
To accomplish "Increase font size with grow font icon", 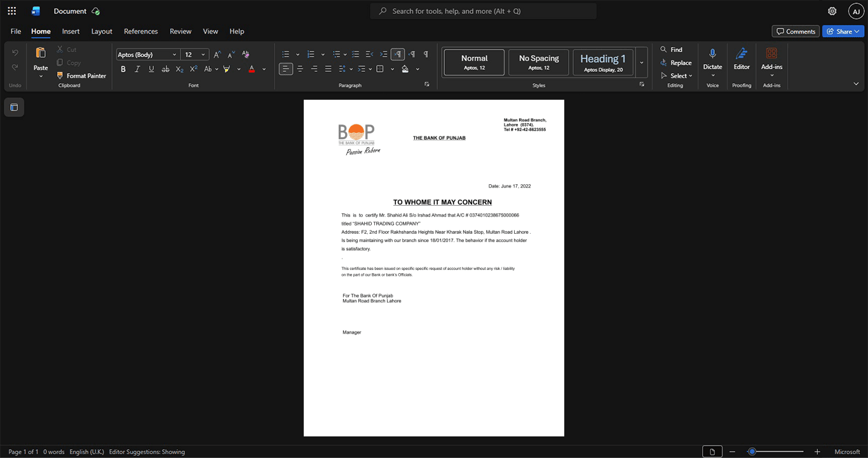I will tap(217, 55).
